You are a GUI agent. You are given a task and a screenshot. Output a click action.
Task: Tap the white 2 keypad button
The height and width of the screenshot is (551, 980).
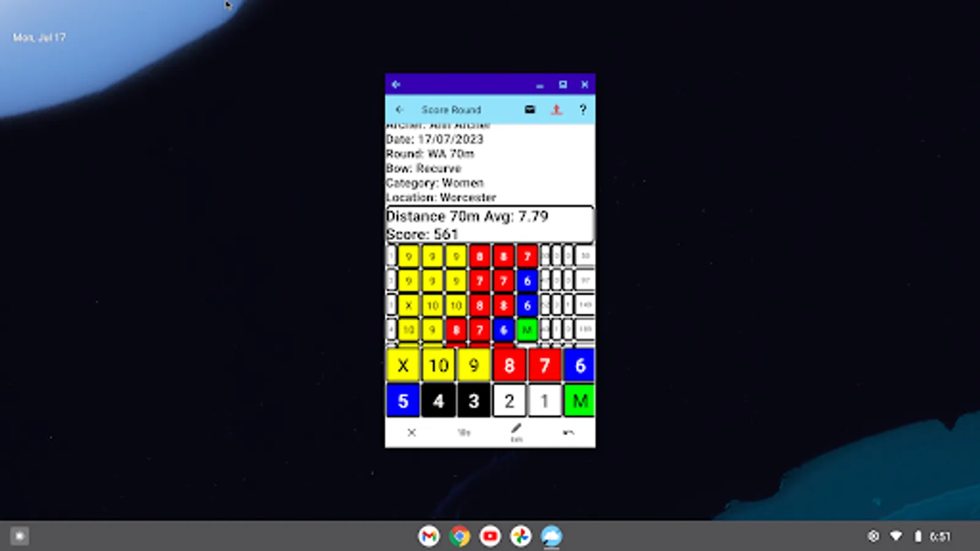coord(510,401)
